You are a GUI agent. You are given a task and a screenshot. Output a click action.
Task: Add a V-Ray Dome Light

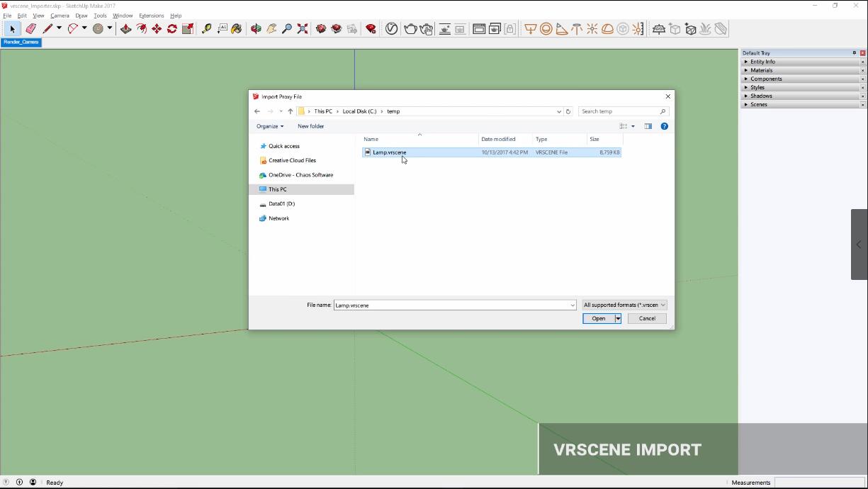tap(607, 29)
